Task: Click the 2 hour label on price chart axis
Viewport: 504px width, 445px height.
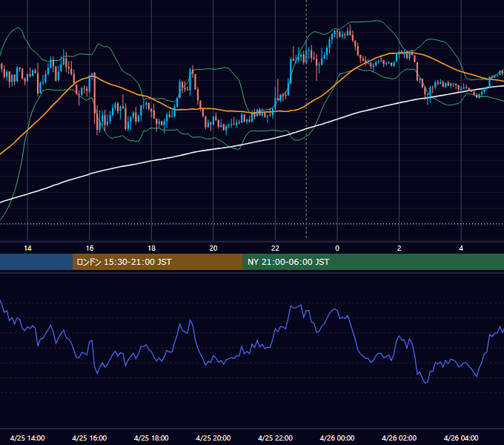Action: 399,248
